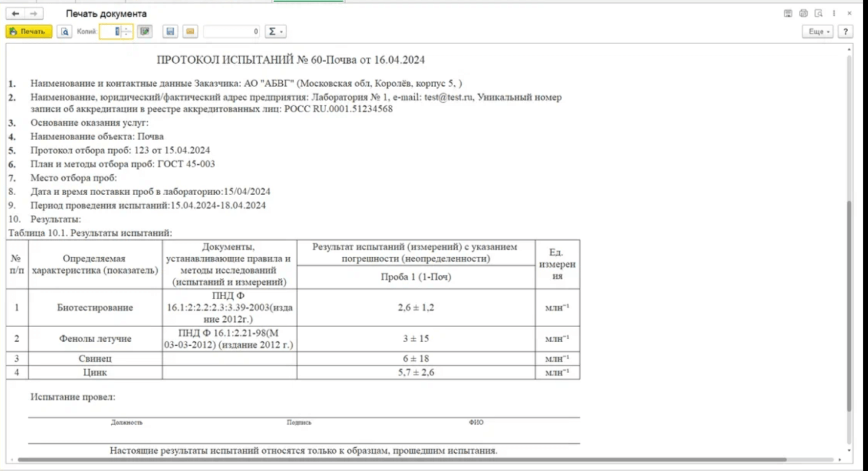The height and width of the screenshot is (471, 868).
Task: Increase copies count with up stepper arrow
Action: pos(126,29)
